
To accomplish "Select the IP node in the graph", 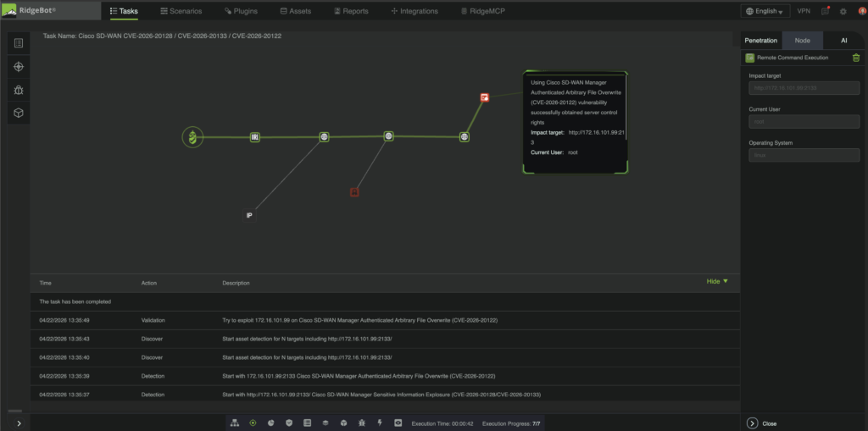I will coord(249,215).
